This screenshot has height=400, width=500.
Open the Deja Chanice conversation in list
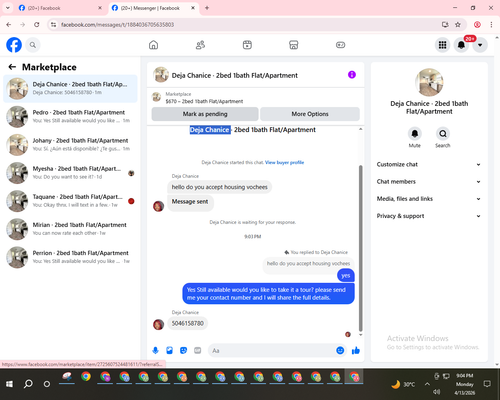(x=70, y=89)
